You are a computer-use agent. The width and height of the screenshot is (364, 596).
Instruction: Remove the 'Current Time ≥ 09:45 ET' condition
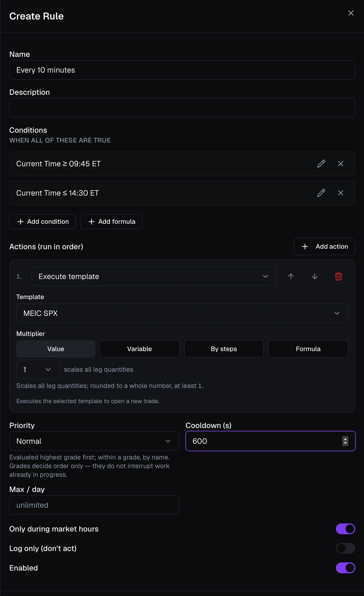341,164
